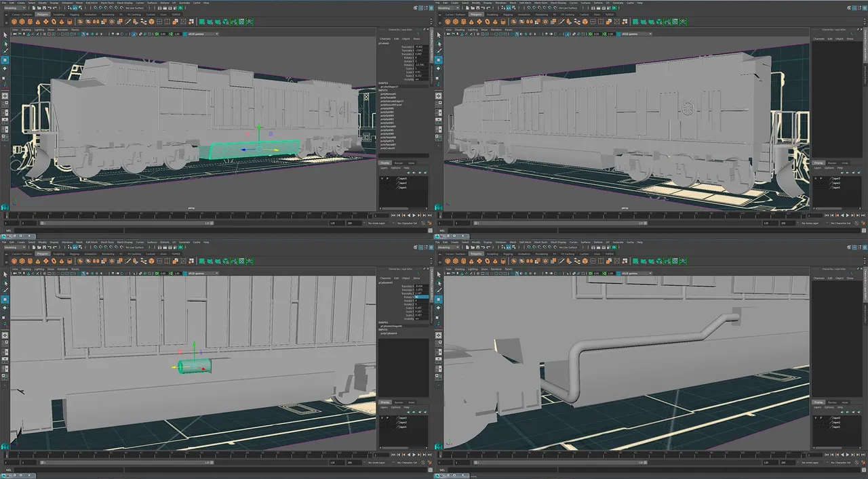This screenshot has height=479, width=868.
Task: Open the Script Editor icon in top-left window
Action: tap(430, 230)
